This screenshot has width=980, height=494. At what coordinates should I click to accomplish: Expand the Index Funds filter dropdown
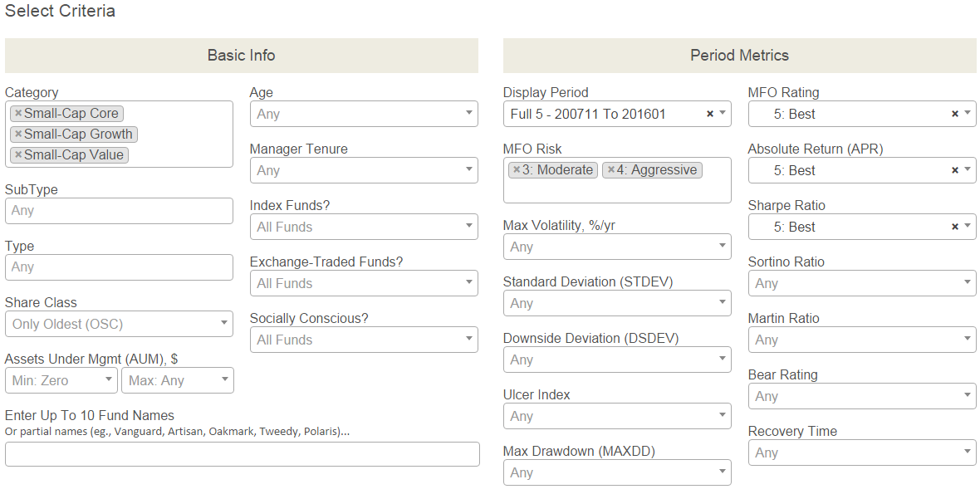[x=364, y=227]
